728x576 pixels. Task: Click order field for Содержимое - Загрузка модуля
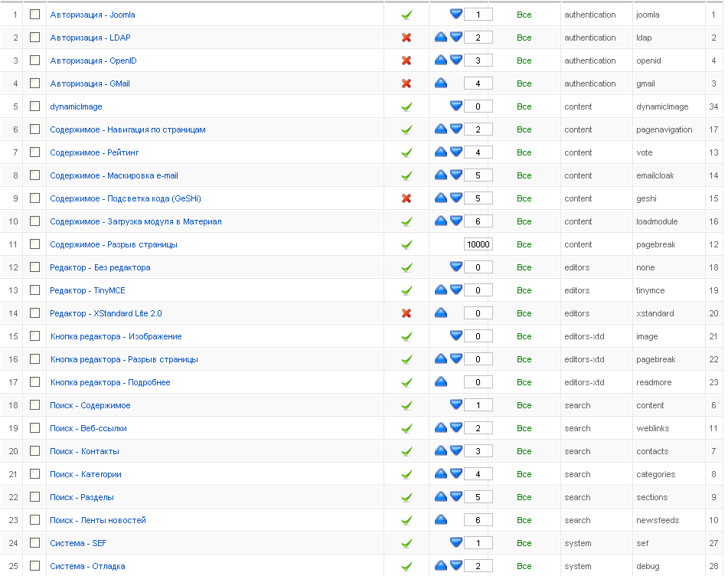pyautogui.click(x=478, y=221)
